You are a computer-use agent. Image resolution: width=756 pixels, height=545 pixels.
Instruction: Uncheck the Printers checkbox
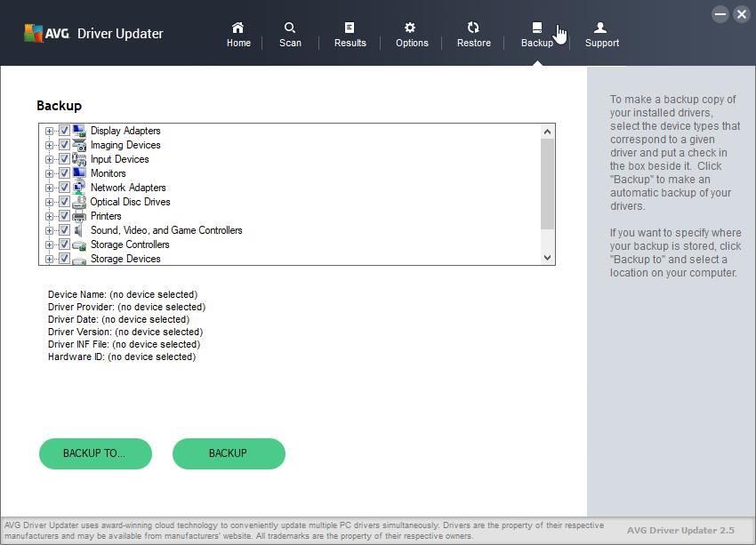click(x=64, y=216)
